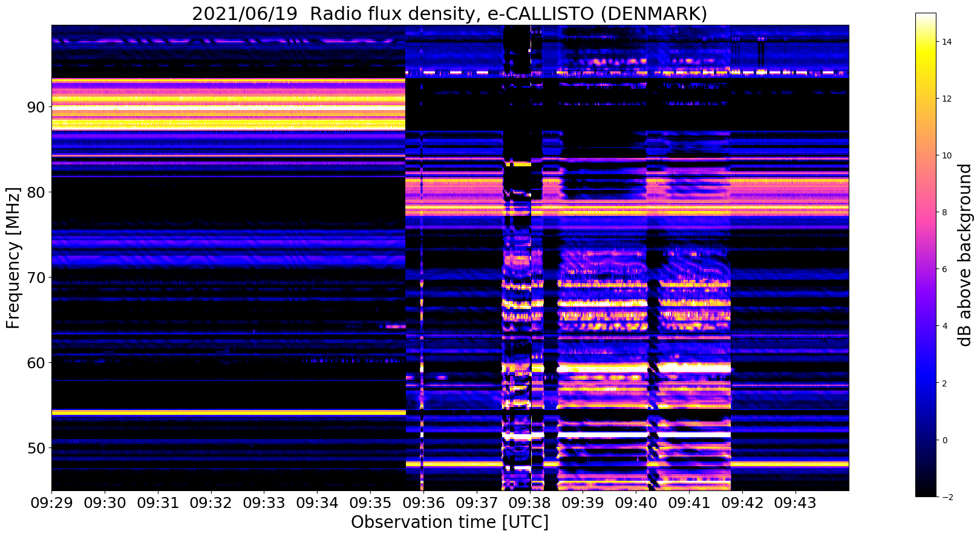The height and width of the screenshot is (537, 980).
Task: Click the colorbar tick value 6
Action: point(944,269)
